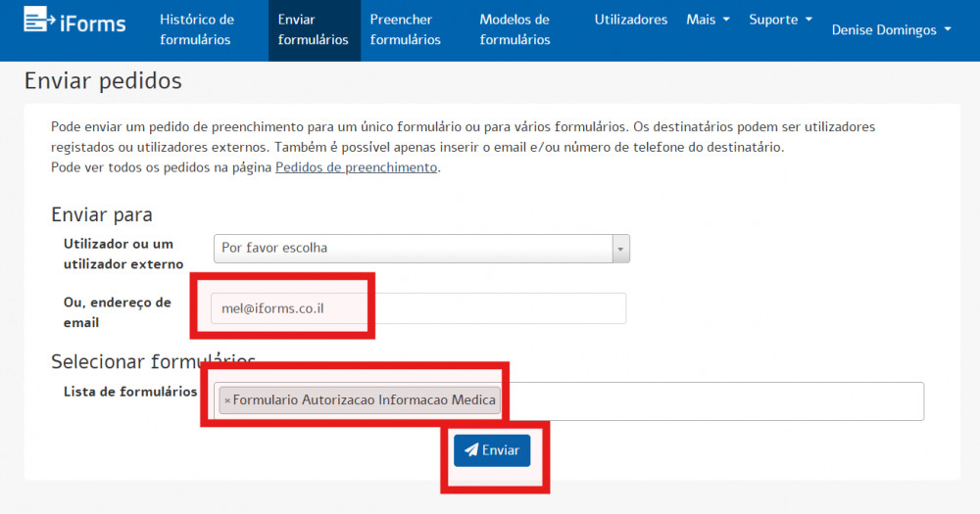Select the Formulario Autorizacao Informacao Medica tag
This screenshot has width=980, height=514.
tap(365, 400)
